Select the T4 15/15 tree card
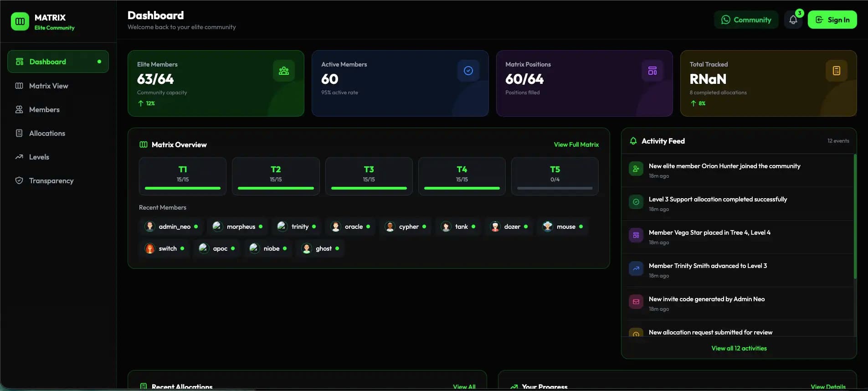This screenshot has width=868, height=391. point(462,176)
